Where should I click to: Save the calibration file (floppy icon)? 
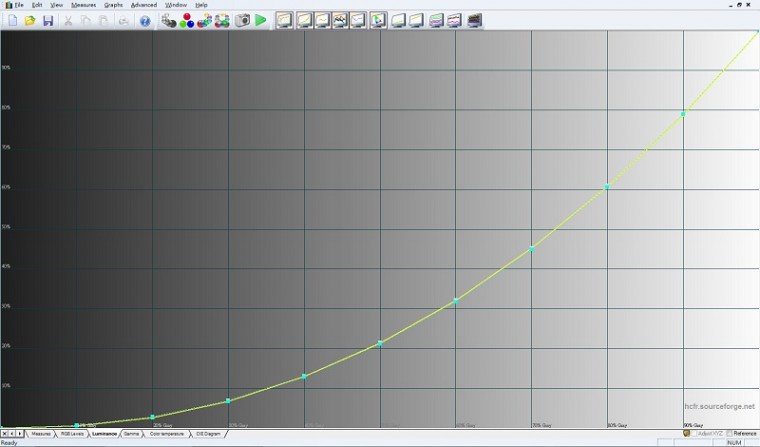click(48, 21)
